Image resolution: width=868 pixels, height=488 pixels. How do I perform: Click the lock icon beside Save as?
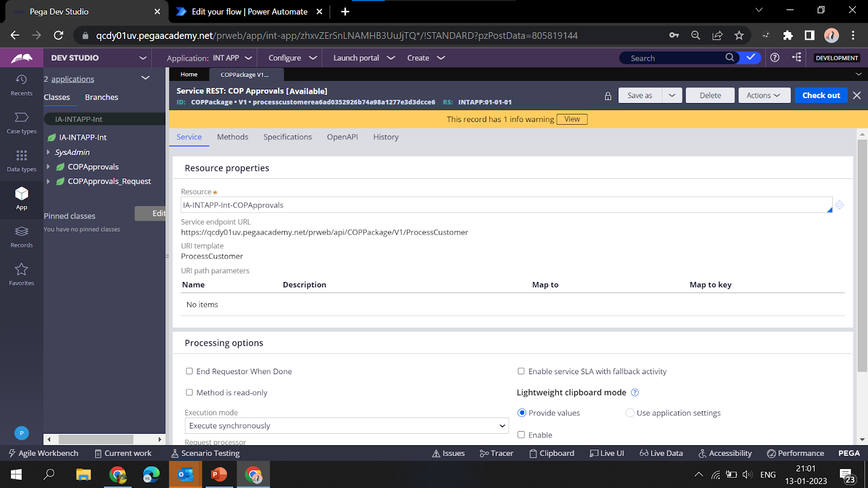608,96
